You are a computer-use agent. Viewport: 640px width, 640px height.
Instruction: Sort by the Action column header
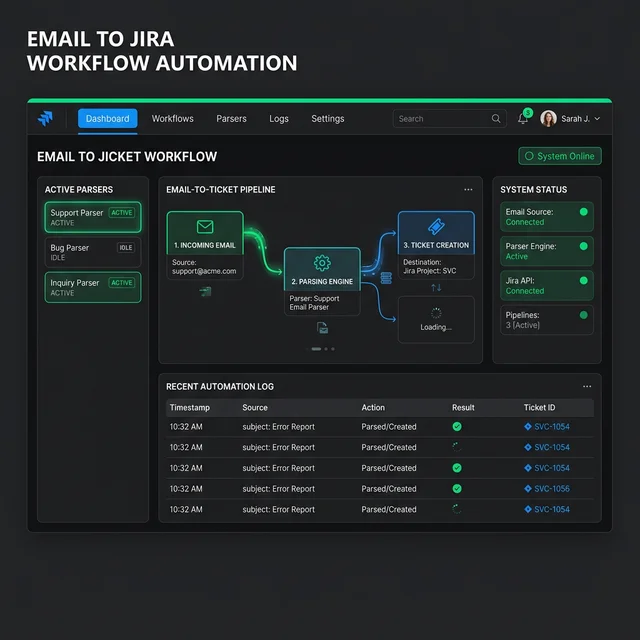point(373,407)
